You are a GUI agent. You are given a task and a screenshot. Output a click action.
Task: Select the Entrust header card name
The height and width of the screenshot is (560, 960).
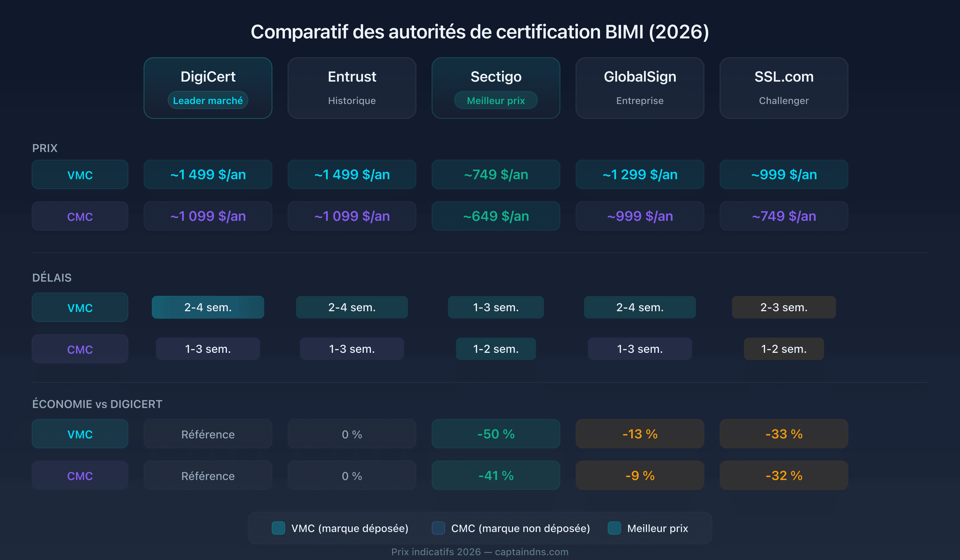(352, 77)
